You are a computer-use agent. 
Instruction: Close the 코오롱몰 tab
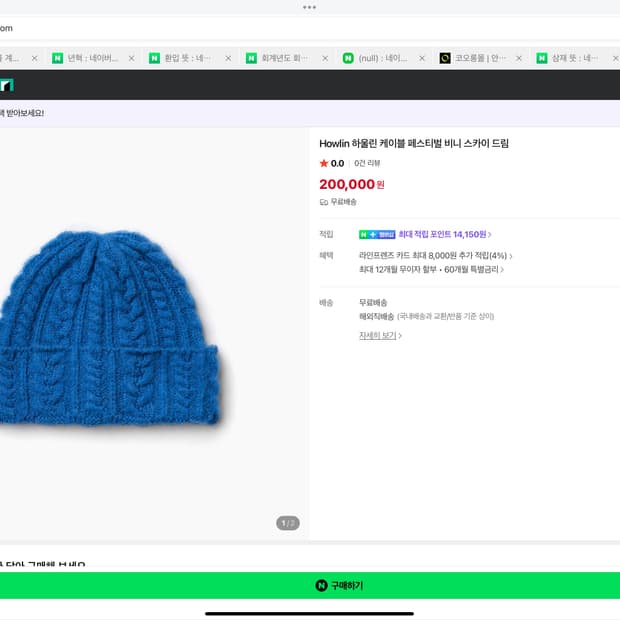click(x=519, y=59)
